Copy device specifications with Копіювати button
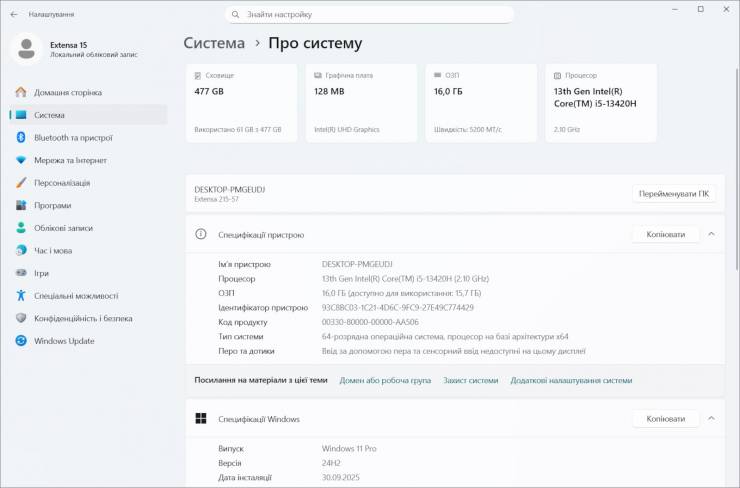This screenshot has width=740, height=488. point(666,234)
